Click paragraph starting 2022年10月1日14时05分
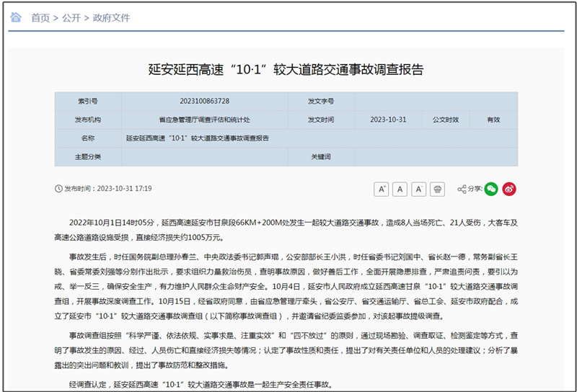 (286, 230)
